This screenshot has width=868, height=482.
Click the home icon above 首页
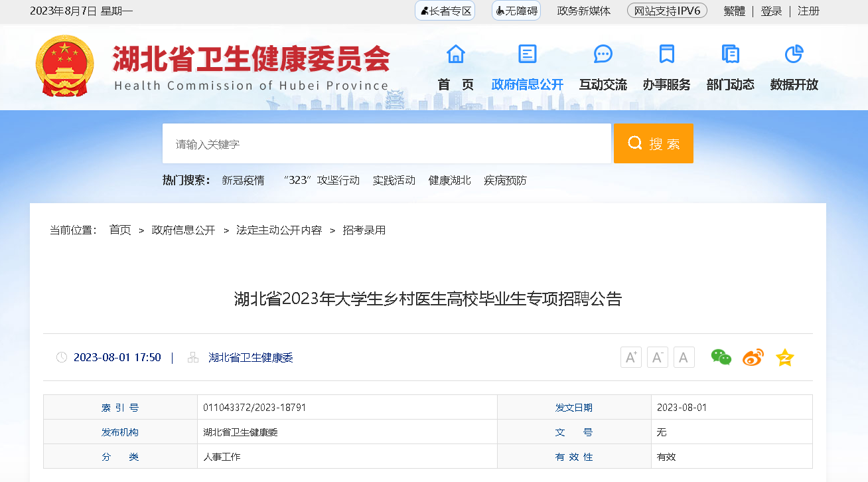[x=456, y=54]
